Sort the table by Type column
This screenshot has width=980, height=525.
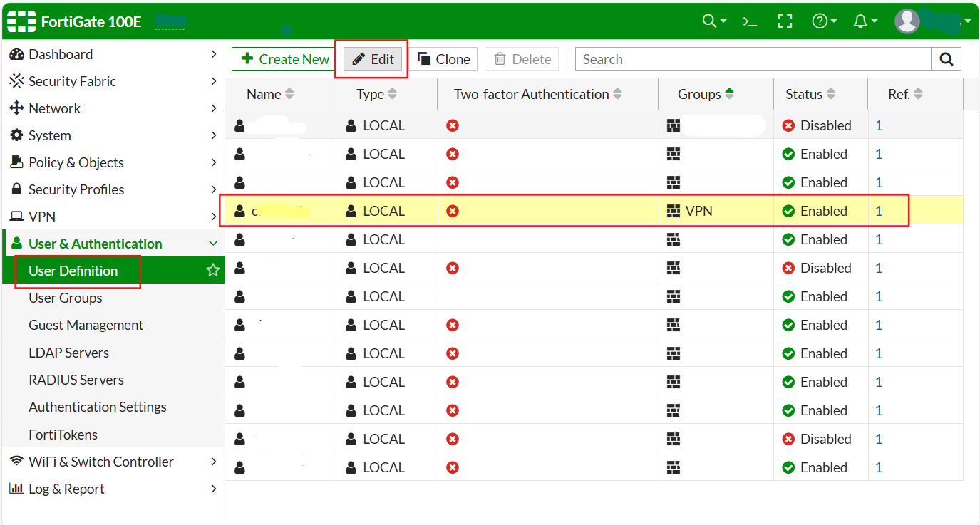tap(393, 94)
